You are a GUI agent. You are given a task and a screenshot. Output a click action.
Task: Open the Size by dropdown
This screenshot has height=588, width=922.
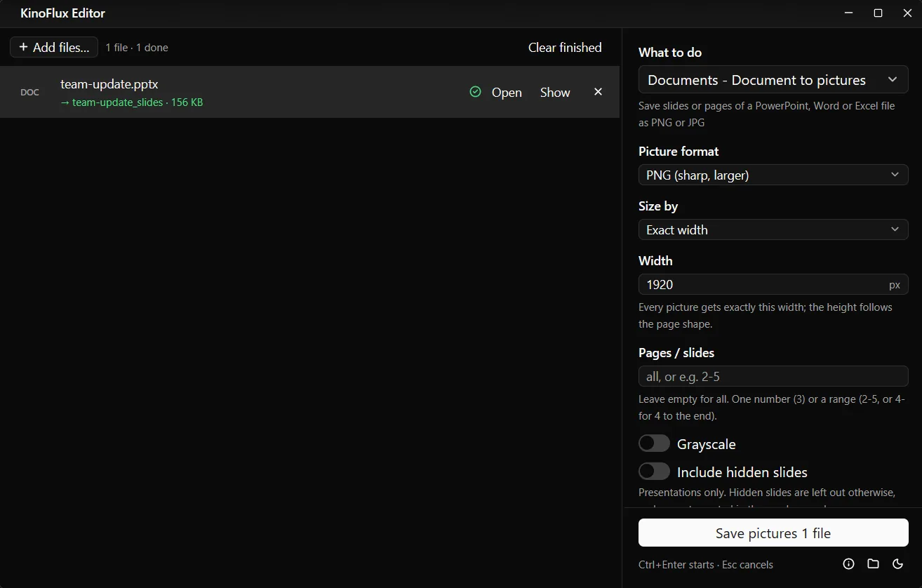tap(773, 229)
